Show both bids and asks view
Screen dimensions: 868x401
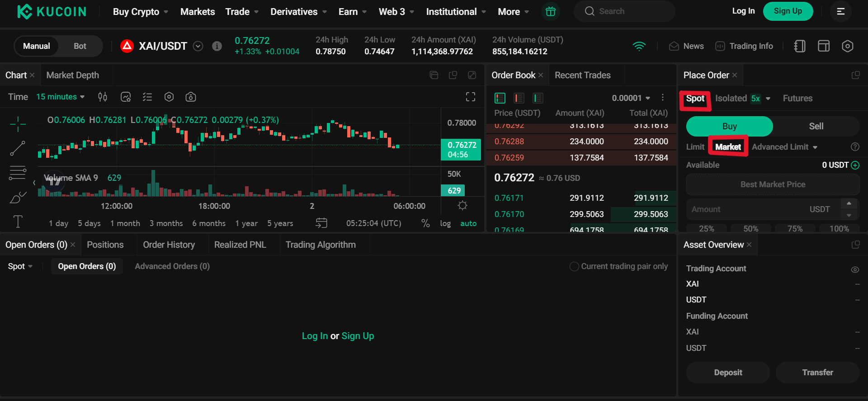click(500, 98)
